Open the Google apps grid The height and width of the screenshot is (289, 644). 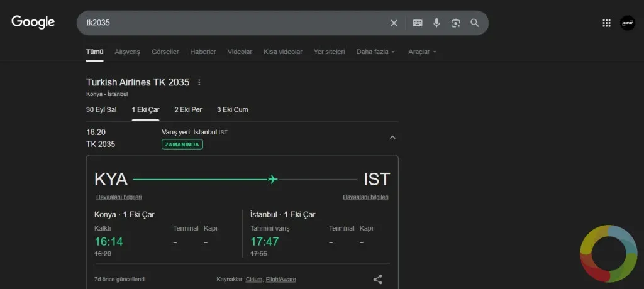click(606, 23)
